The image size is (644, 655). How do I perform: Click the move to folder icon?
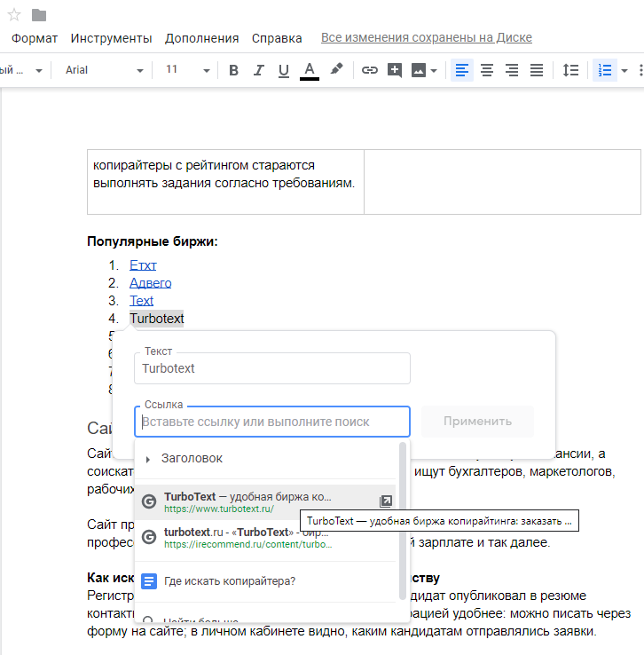pos(39,15)
